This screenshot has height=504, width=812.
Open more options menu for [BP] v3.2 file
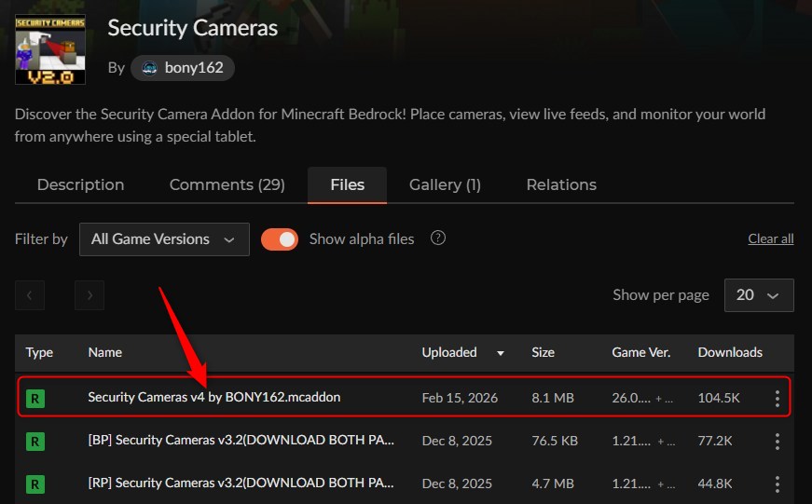click(x=778, y=442)
